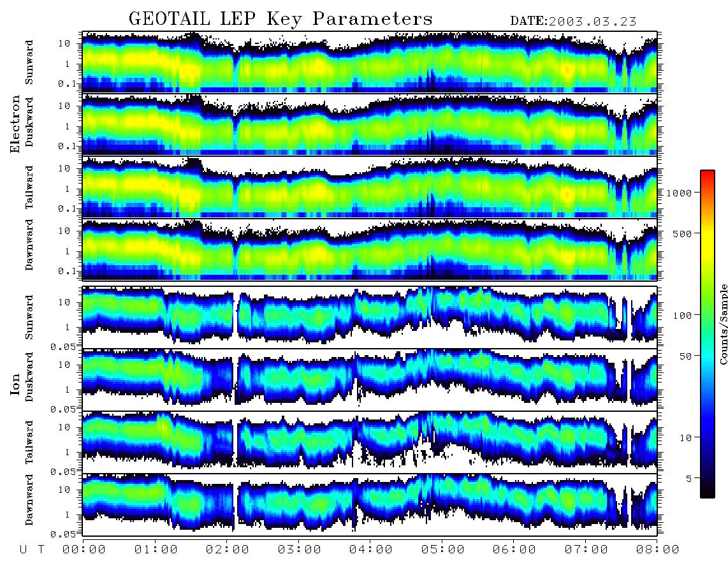This screenshot has height=561, width=728.
Task: Click the Electron Duskward spectrogram panel
Action: (x=370, y=124)
